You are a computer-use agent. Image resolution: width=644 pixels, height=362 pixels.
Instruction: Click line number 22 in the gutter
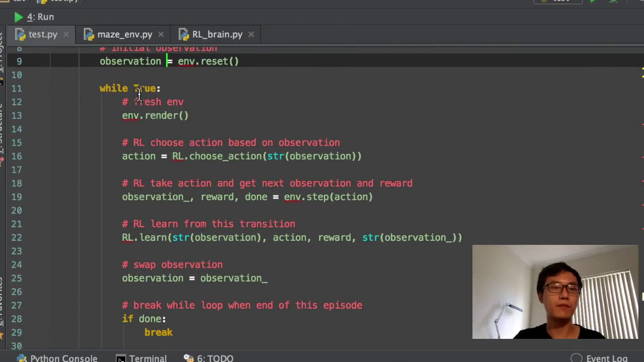point(17,238)
